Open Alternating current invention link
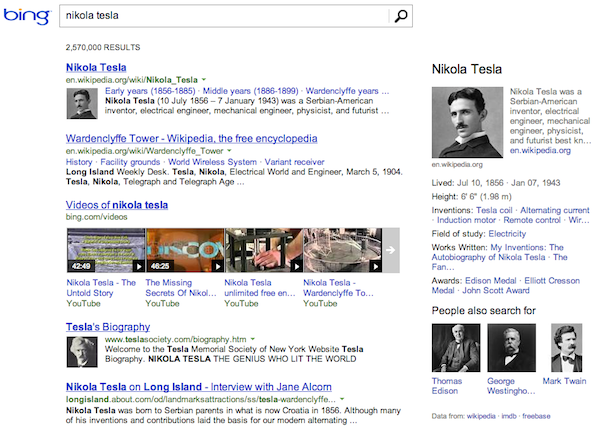 pyautogui.click(x=554, y=210)
